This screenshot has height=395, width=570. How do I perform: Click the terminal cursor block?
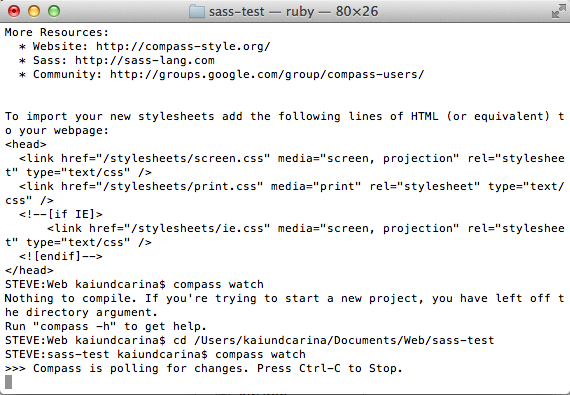point(8,382)
